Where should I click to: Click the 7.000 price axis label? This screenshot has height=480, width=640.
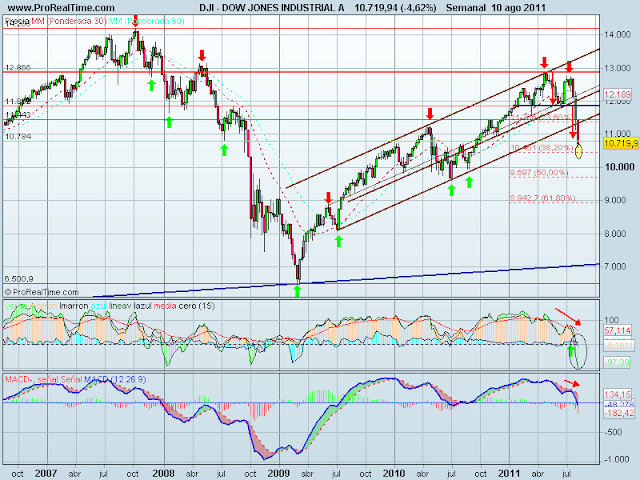click(616, 266)
